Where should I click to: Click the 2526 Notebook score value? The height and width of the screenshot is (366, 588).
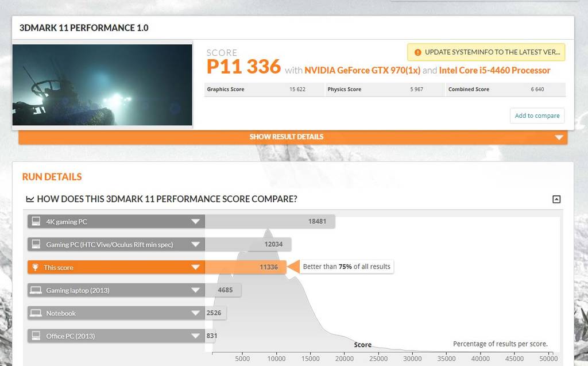(214, 313)
